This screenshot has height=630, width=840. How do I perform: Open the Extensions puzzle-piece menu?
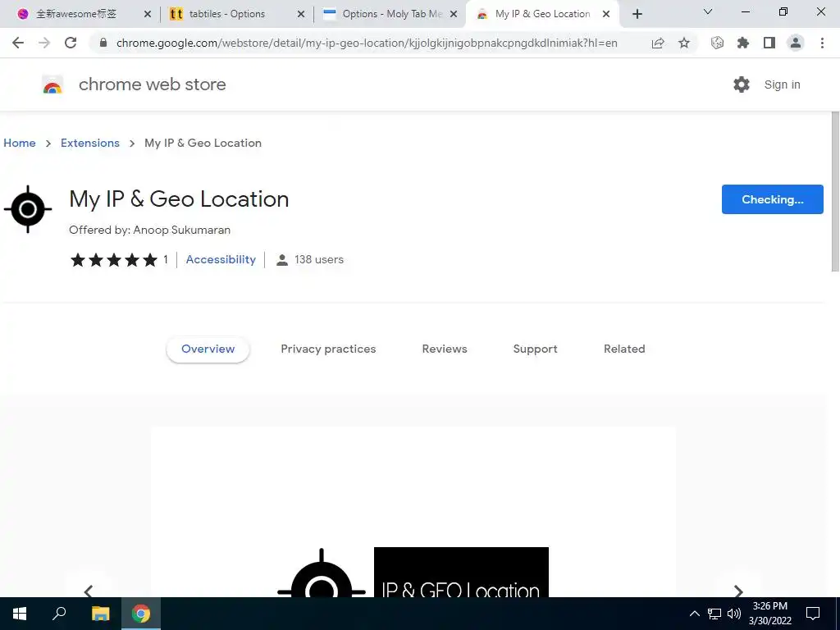(743, 43)
